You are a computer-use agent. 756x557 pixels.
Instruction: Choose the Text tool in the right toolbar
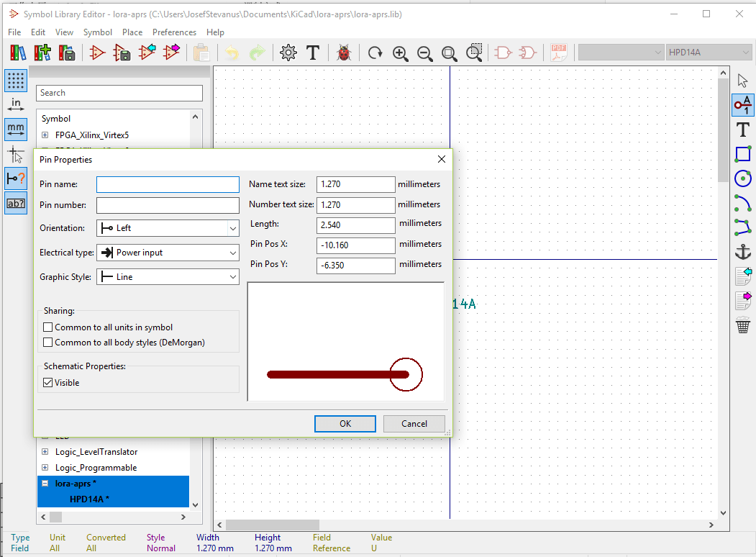coord(743,130)
